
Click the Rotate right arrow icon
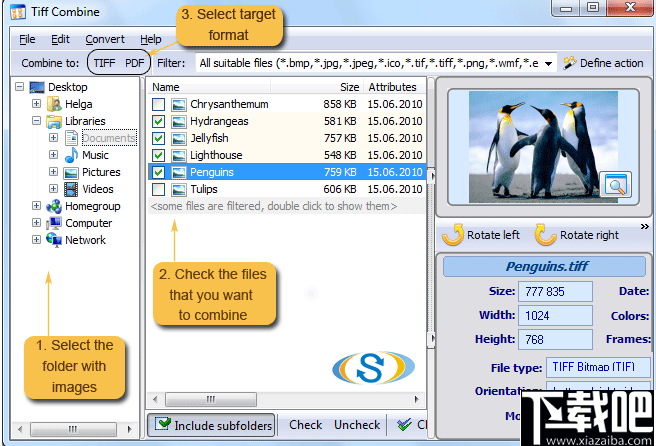click(545, 235)
